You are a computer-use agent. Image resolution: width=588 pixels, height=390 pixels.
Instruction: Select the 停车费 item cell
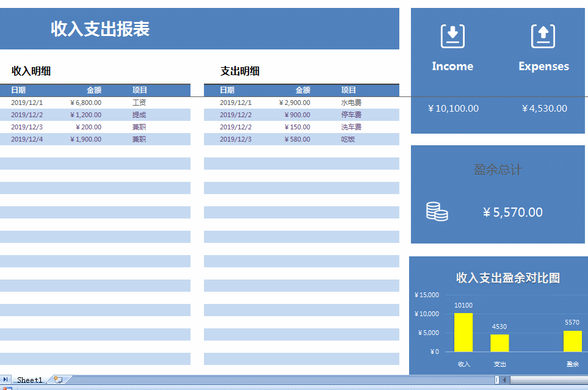tap(351, 115)
